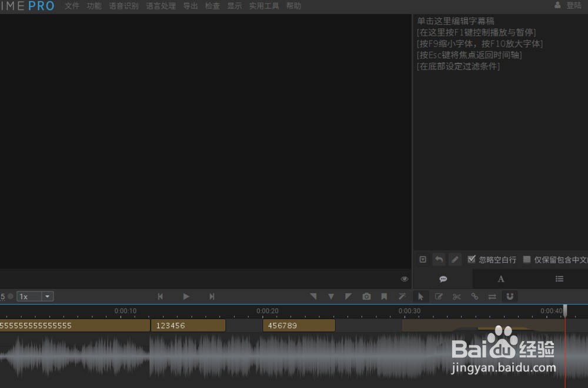Click the 0:00:20 mark on time ruler
This screenshot has width=588, height=388.
coord(268,311)
